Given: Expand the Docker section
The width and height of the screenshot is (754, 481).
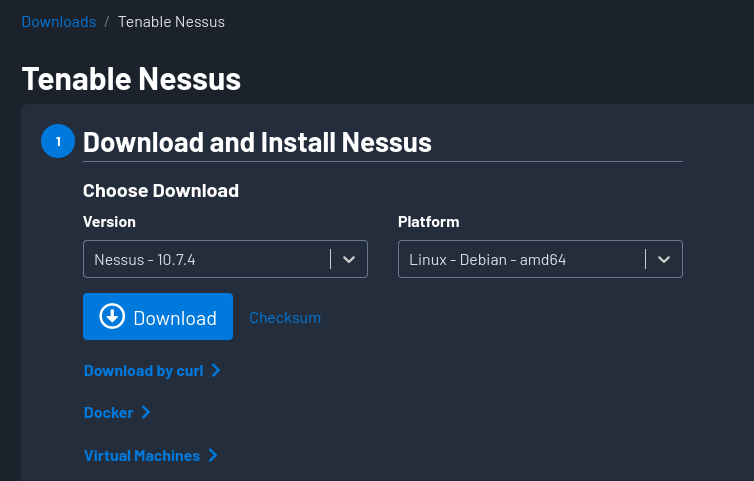Looking at the screenshot, I should 109,413.
